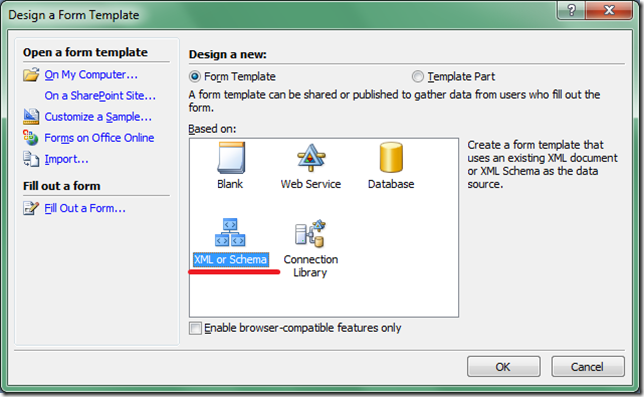Enable browser-compatible features only checkbox
The height and width of the screenshot is (397, 644).
coord(196,328)
